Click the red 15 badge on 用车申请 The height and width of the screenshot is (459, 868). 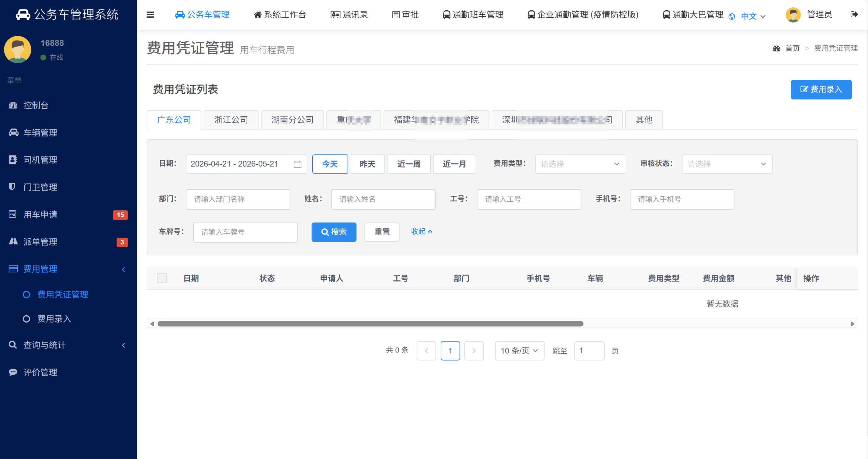tap(120, 215)
